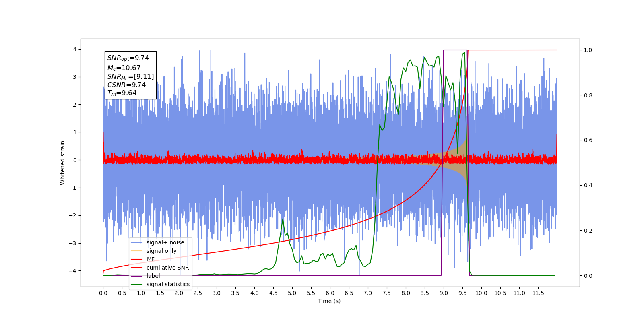644x322 pixels.
Task: Click the 'label' legend entry
Action: coord(146,276)
